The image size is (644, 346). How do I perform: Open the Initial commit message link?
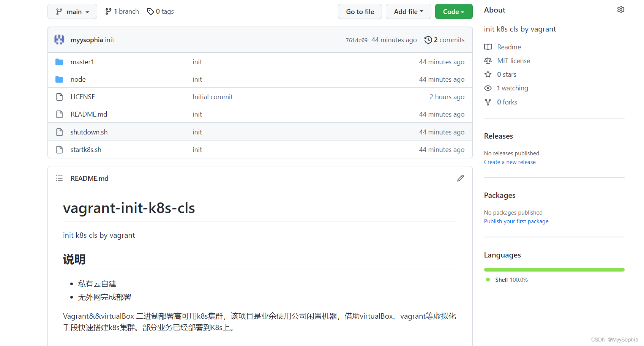213,96
